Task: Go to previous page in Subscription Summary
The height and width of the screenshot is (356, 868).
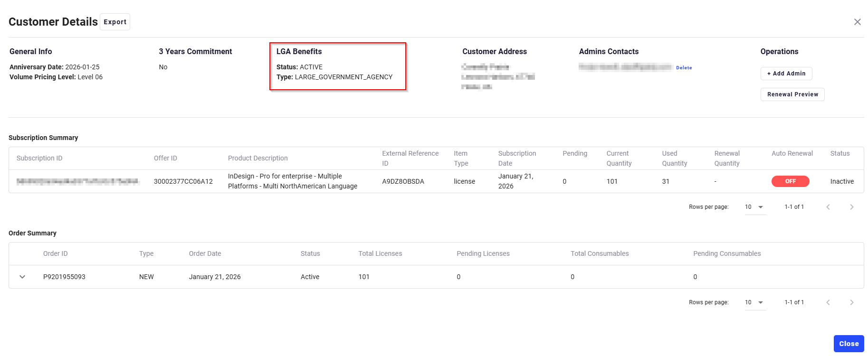Action: click(x=828, y=207)
